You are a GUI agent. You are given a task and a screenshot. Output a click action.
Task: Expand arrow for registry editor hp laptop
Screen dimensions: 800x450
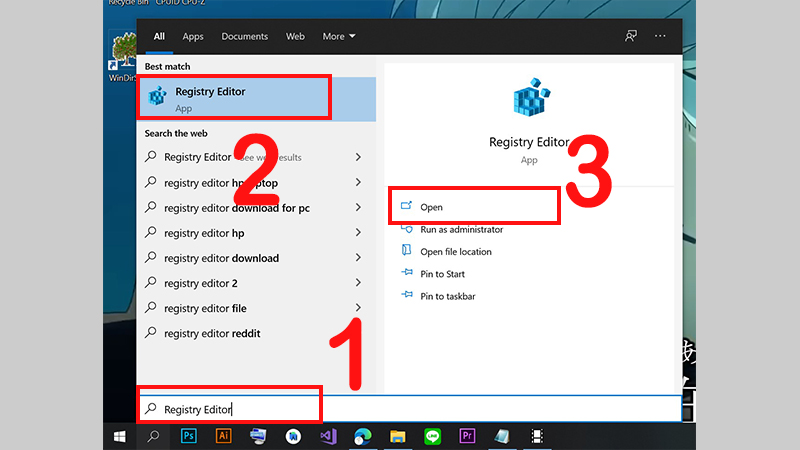click(x=358, y=182)
